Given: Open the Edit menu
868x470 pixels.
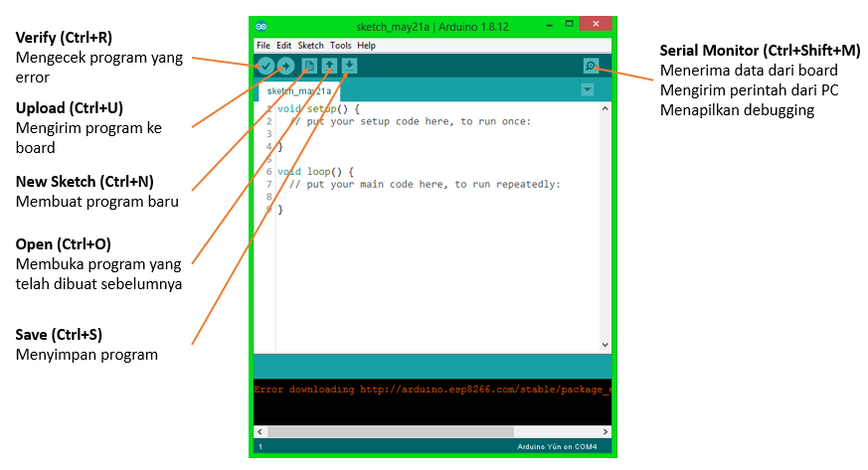Looking at the screenshot, I should [x=284, y=46].
